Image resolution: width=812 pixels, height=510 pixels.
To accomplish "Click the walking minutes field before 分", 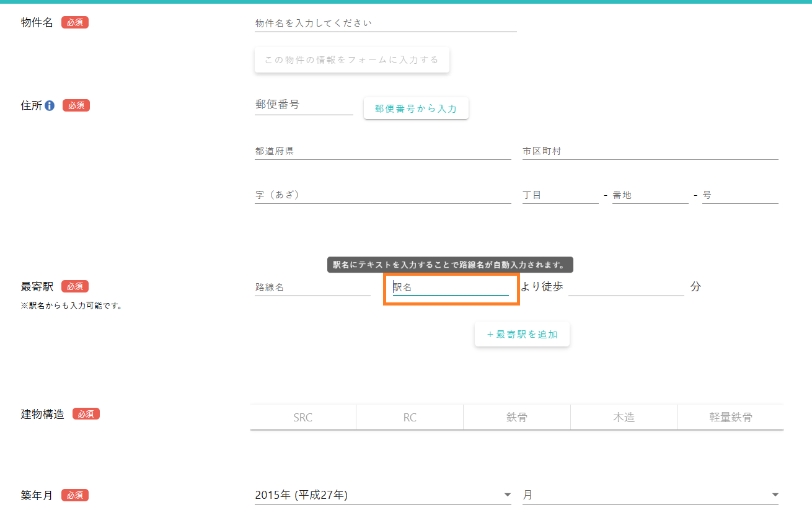I will click(625, 288).
